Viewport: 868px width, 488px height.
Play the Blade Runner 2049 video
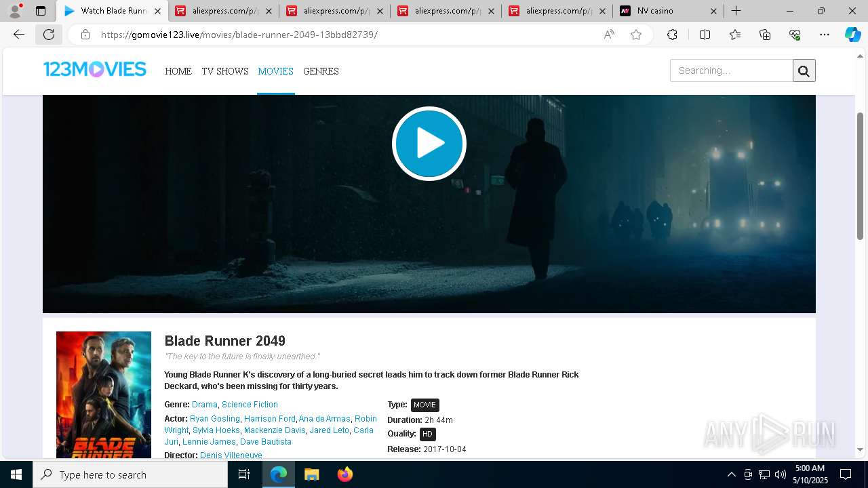(x=429, y=144)
